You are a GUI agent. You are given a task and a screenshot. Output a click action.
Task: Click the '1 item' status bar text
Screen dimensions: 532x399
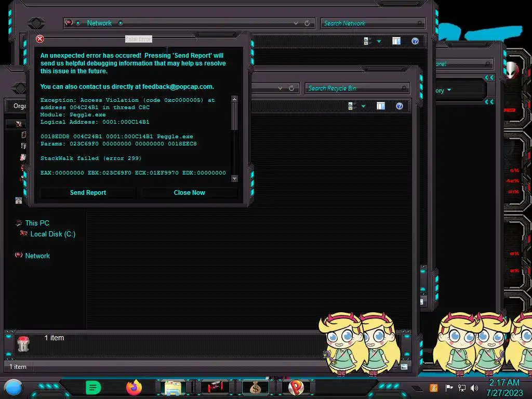click(18, 367)
